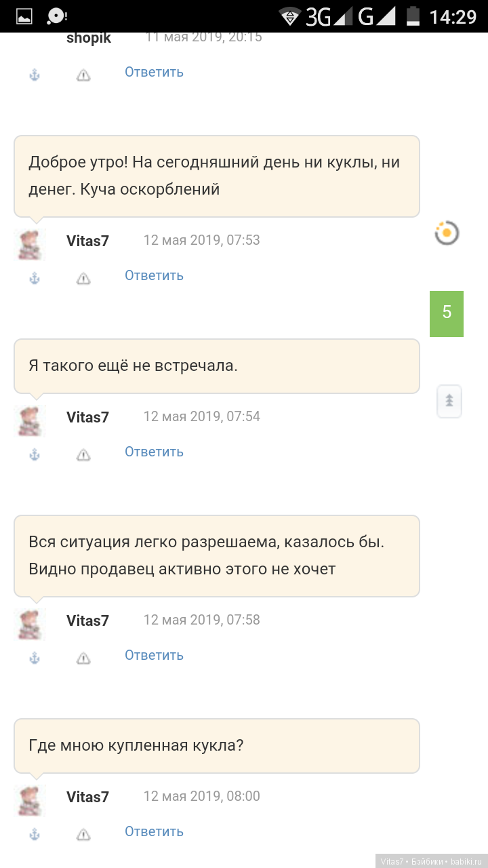Image resolution: width=488 pixels, height=868 pixels.
Task: Tap the green badge showing 5
Action: [447, 313]
